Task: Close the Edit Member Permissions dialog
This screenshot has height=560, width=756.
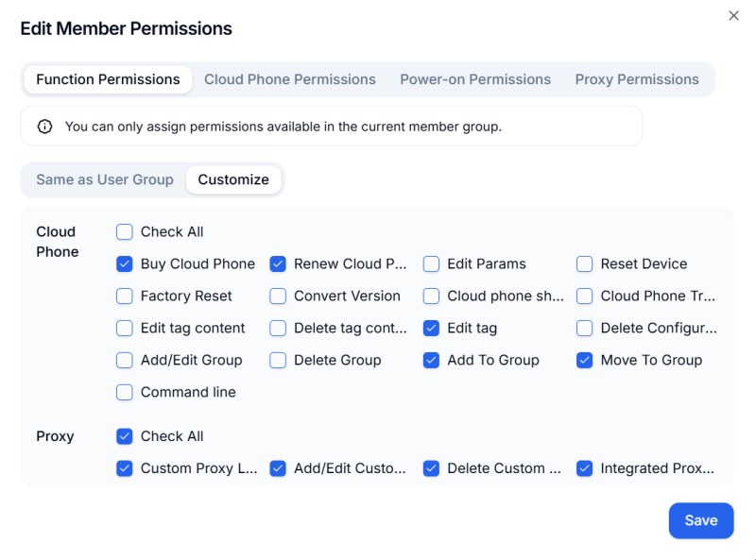Action: point(733,16)
